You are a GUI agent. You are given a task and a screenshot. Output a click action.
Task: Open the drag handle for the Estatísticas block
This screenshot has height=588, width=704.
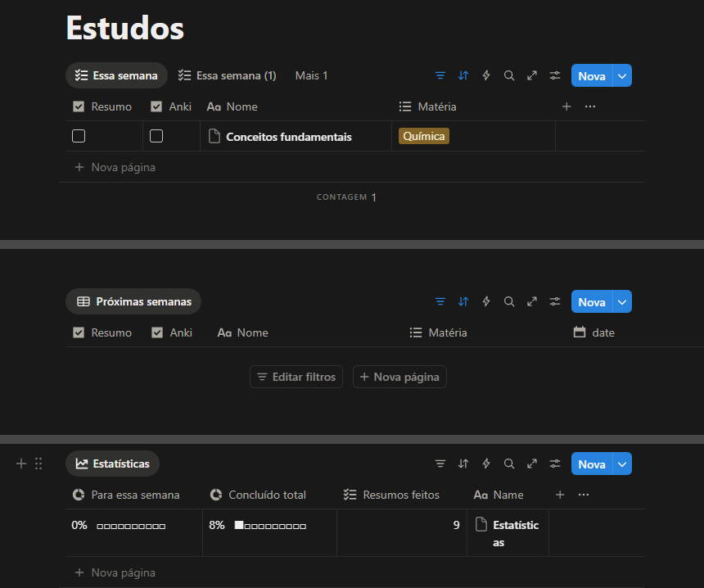38,464
